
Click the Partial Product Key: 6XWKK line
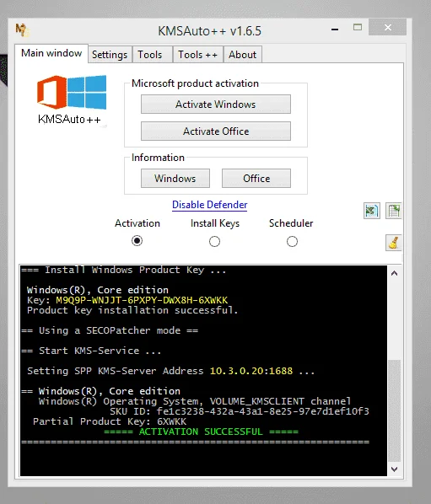(x=110, y=421)
